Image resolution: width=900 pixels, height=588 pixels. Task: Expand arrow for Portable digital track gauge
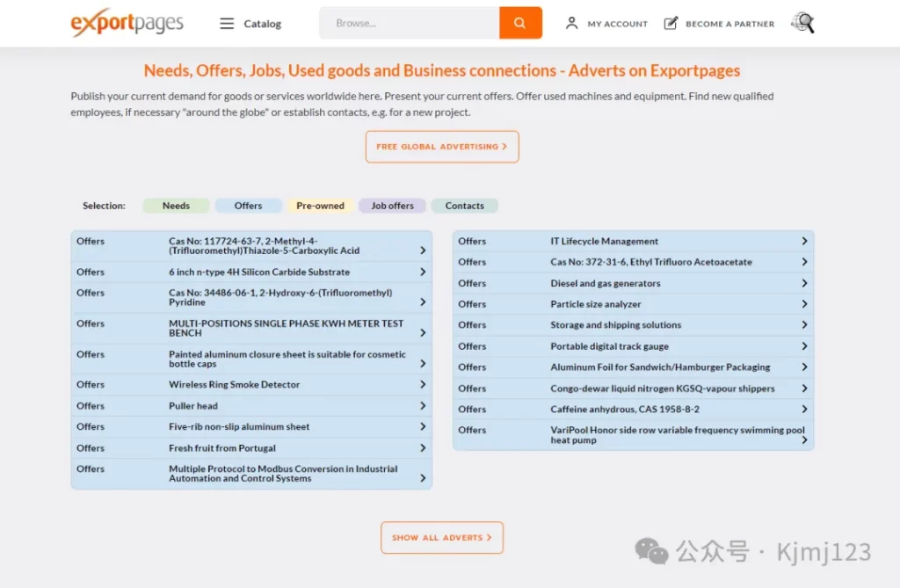[x=804, y=346]
